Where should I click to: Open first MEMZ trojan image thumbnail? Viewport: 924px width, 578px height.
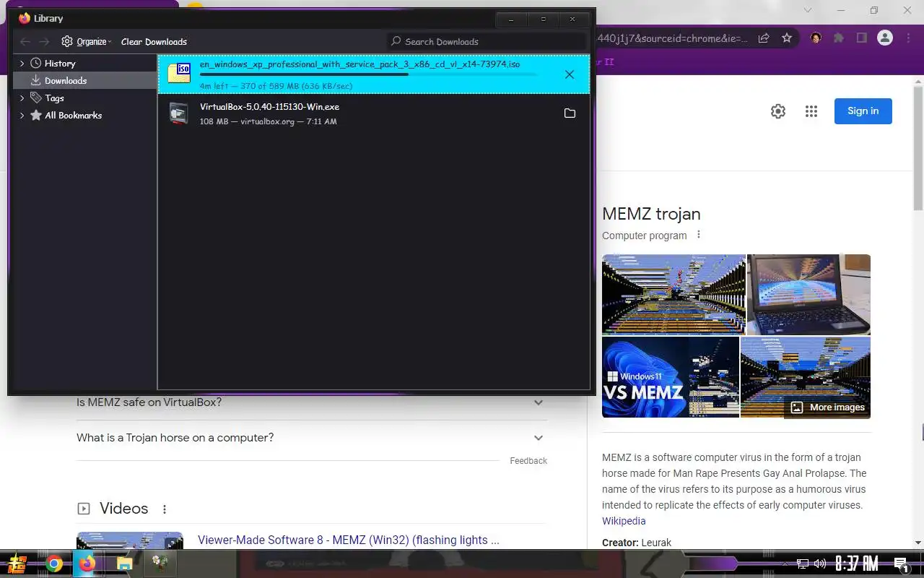click(x=674, y=294)
